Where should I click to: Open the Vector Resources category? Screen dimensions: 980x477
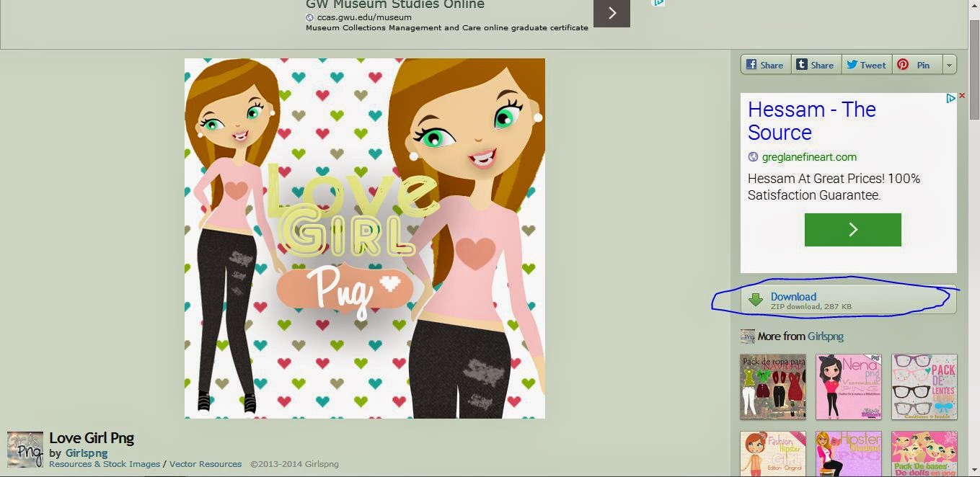[x=206, y=464]
